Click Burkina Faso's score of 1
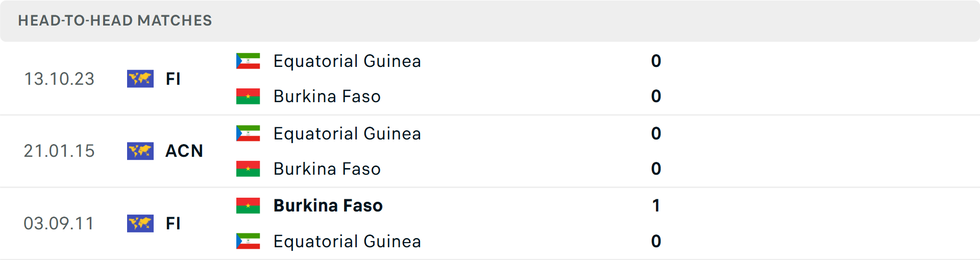980x260 pixels. [x=656, y=205]
